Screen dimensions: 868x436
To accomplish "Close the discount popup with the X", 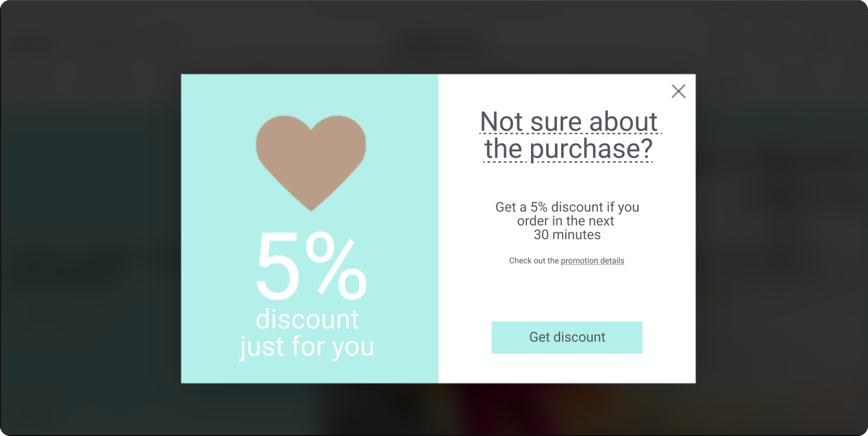I will pos(678,91).
